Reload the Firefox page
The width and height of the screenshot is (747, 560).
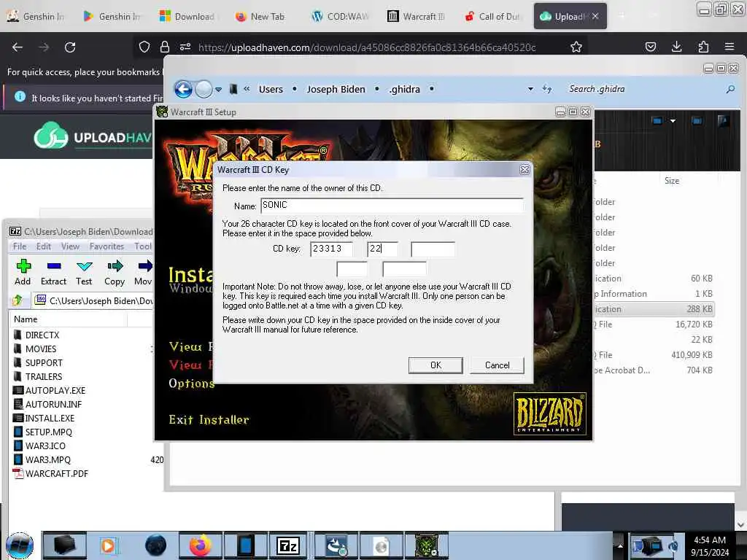coord(70,47)
